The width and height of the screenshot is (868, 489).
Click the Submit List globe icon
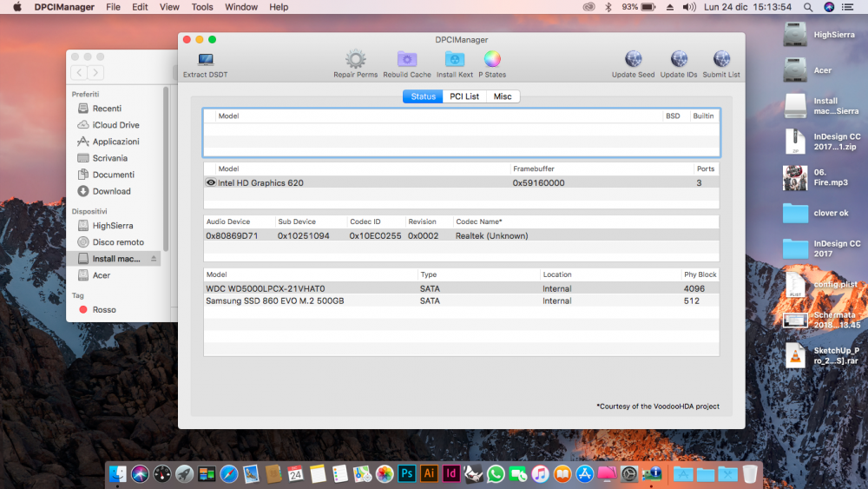[721, 59]
